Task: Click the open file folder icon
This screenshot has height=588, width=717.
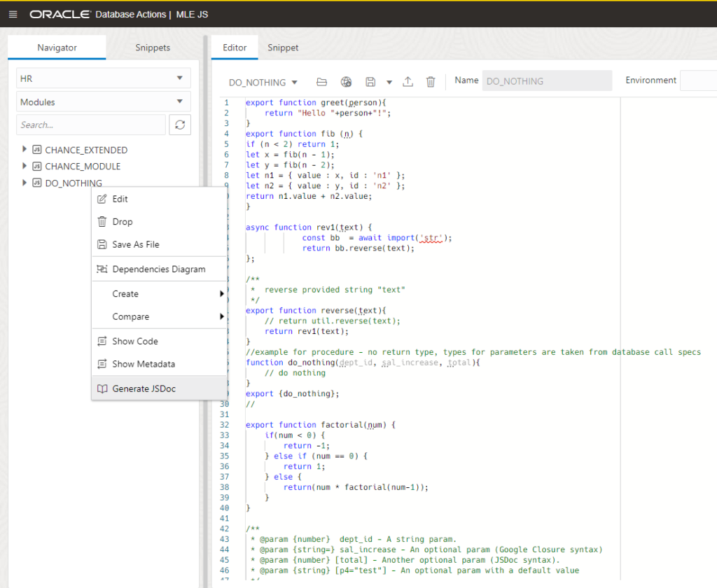Action: pos(321,82)
